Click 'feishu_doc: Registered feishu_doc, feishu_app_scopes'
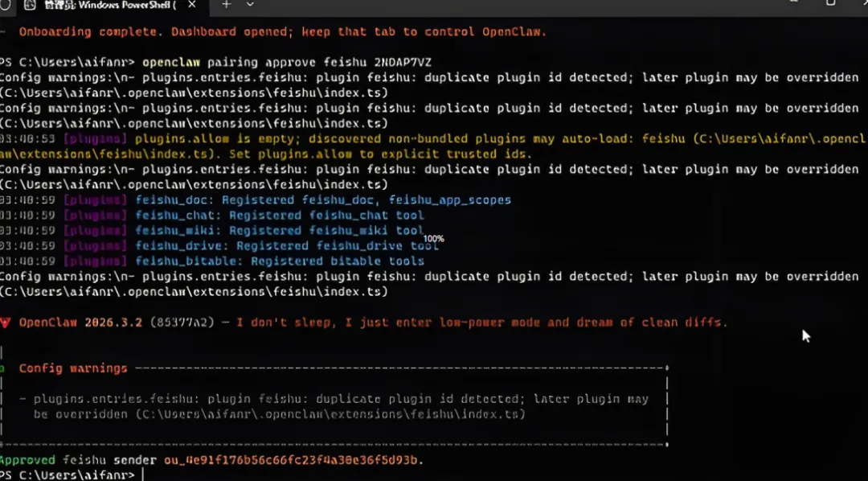 pos(323,200)
